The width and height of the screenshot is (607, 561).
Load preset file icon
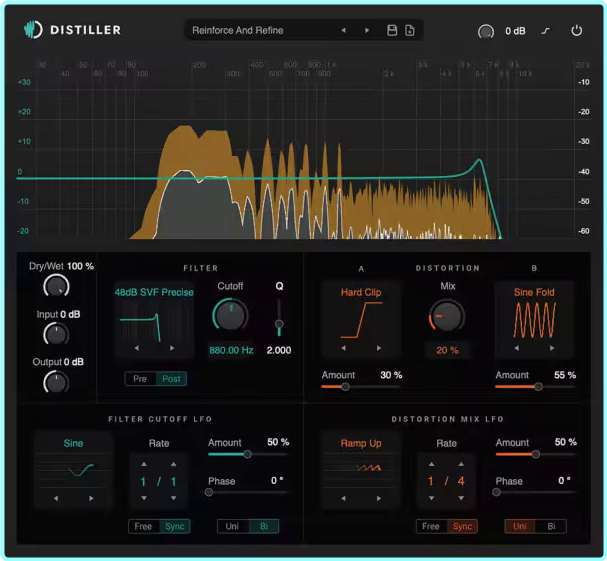click(x=410, y=30)
